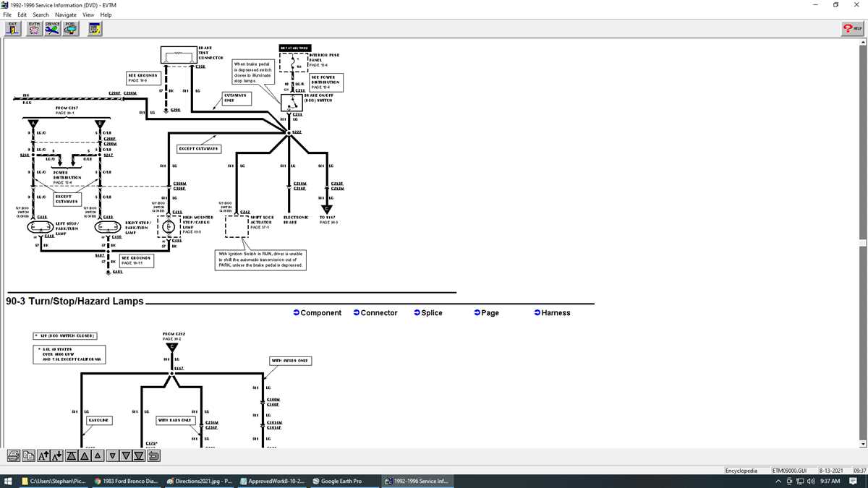Open the notification center icon in taskbar
868x488 pixels.
point(854,481)
